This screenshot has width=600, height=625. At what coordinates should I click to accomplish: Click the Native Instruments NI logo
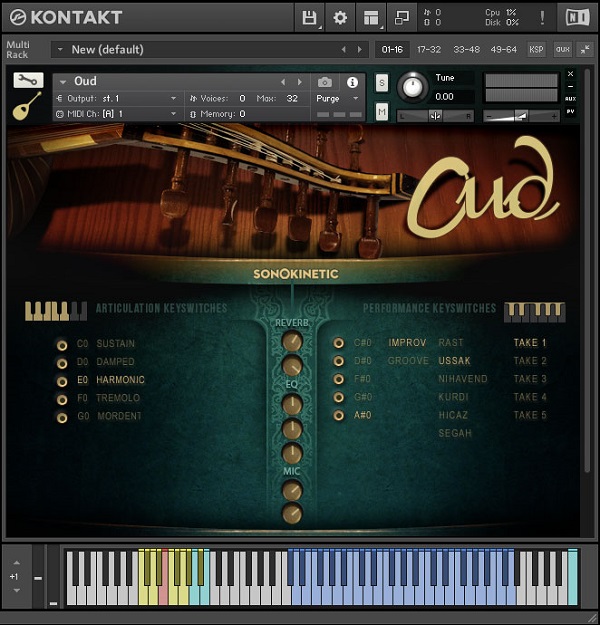[x=577, y=18]
